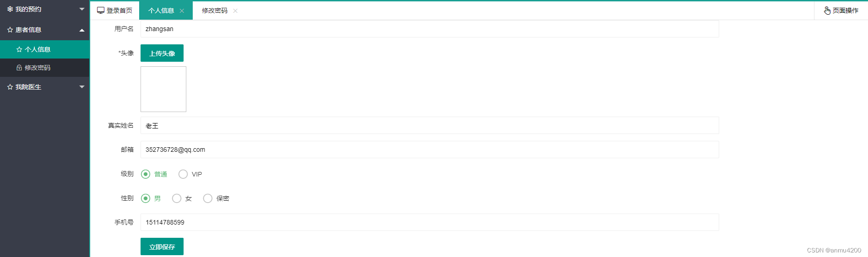Expand the 我的预约 menu arrow

[x=82, y=9]
